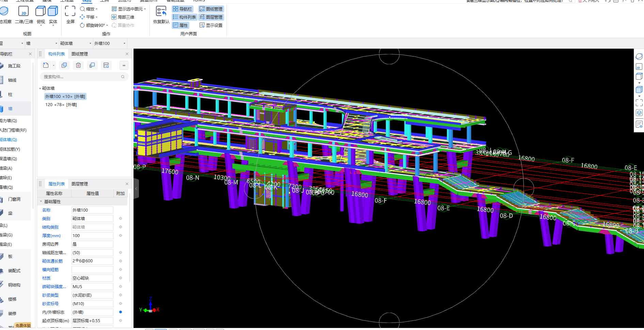Open 柱 navigation category

pyautogui.click(x=10, y=94)
